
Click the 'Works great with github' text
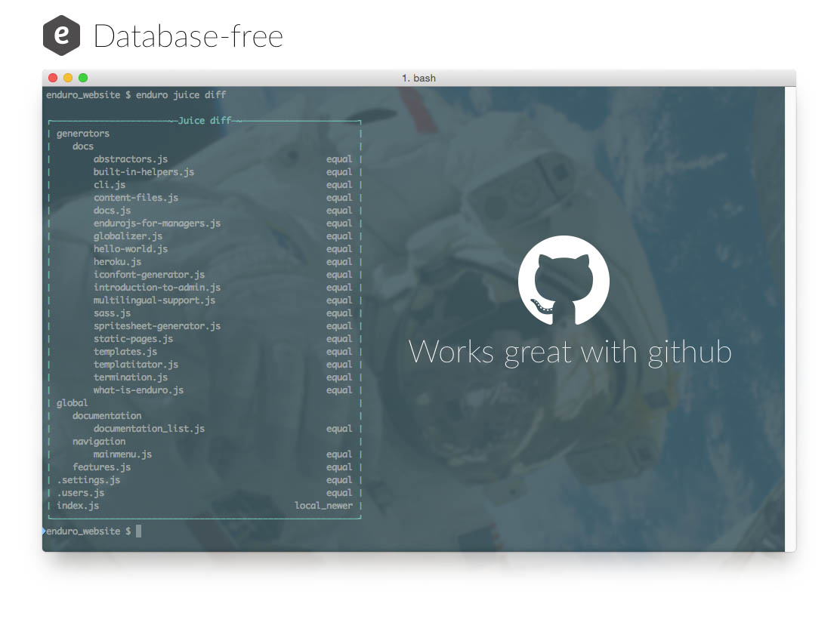[x=570, y=353]
